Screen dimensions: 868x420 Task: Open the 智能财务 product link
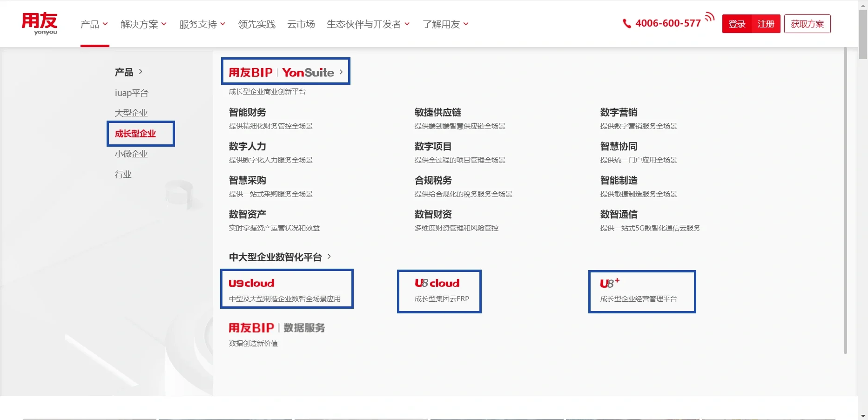tap(247, 112)
